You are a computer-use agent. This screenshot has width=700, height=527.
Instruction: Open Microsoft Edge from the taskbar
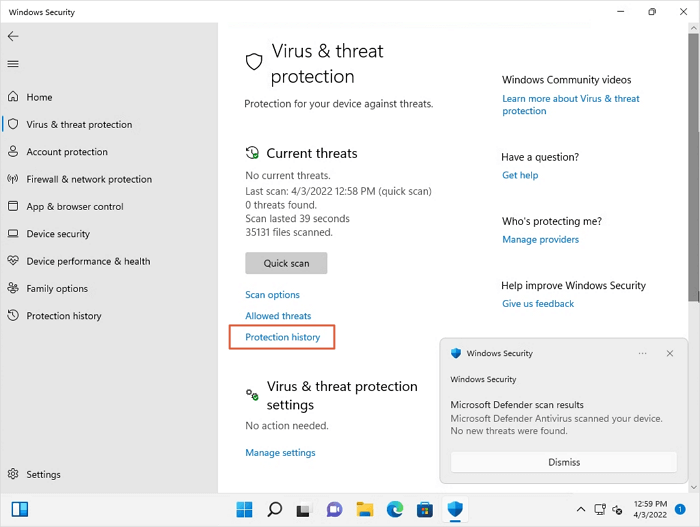point(395,509)
